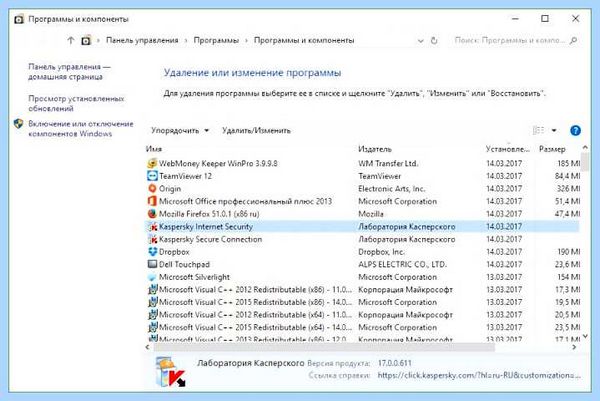Open Просмотр установленных обновлений link
The image size is (600, 401).
(76, 103)
